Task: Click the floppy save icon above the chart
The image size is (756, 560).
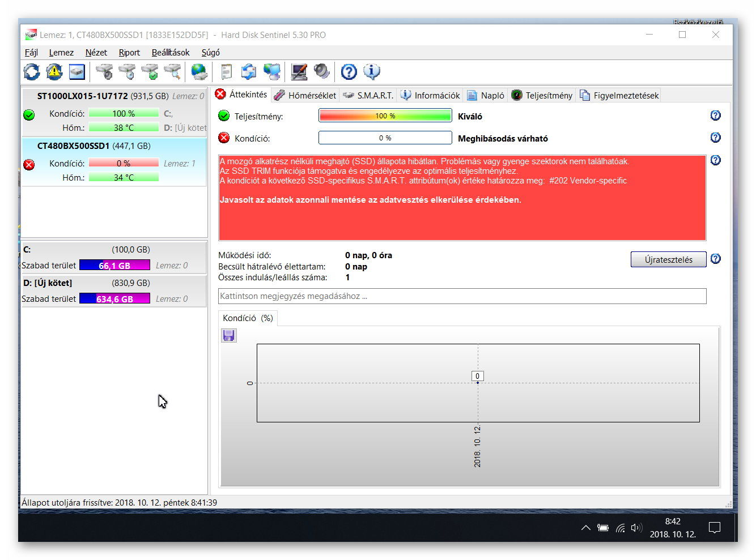Action: pyautogui.click(x=228, y=335)
